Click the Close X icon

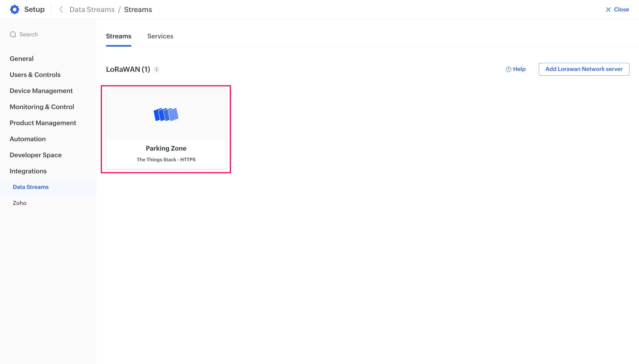[x=608, y=10]
